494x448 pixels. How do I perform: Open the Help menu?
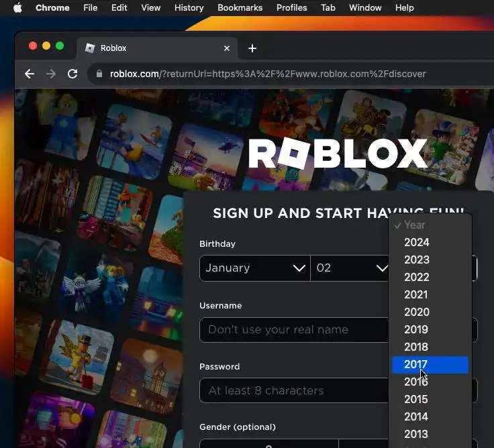(x=405, y=7)
